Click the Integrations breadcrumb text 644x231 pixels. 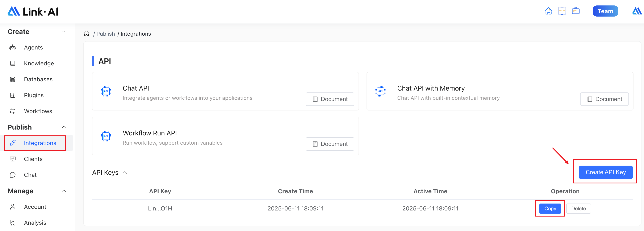136,34
